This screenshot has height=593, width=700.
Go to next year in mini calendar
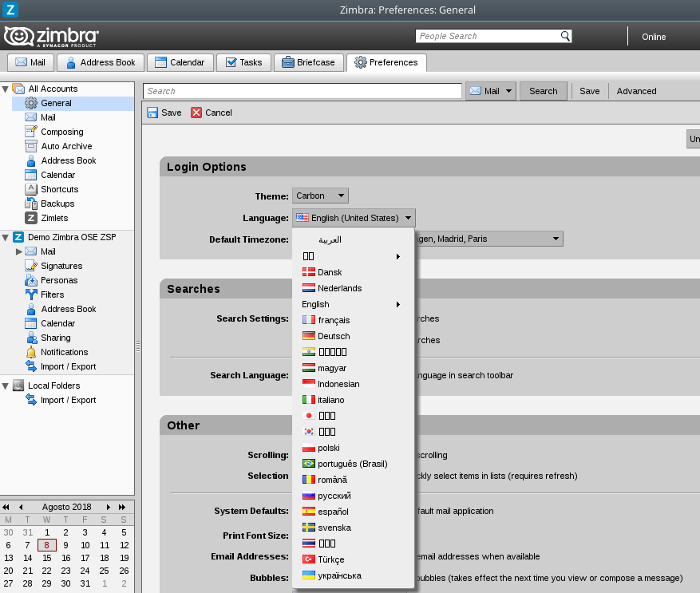click(x=122, y=507)
